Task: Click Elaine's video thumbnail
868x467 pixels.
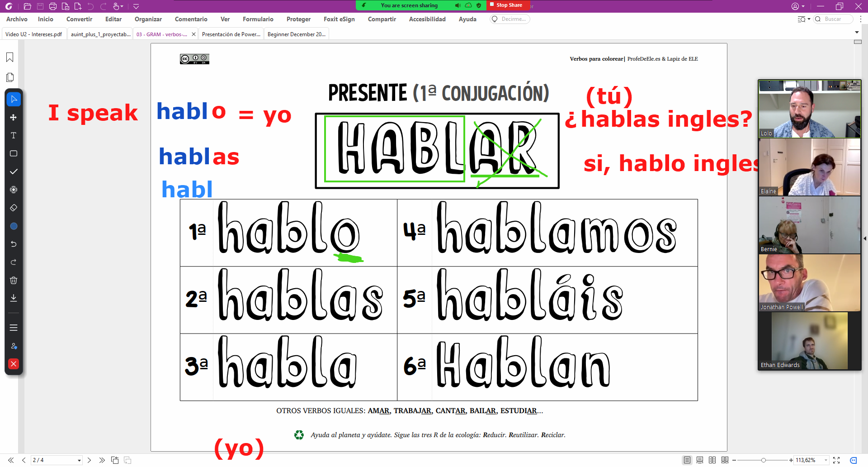Action: click(809, 167)
